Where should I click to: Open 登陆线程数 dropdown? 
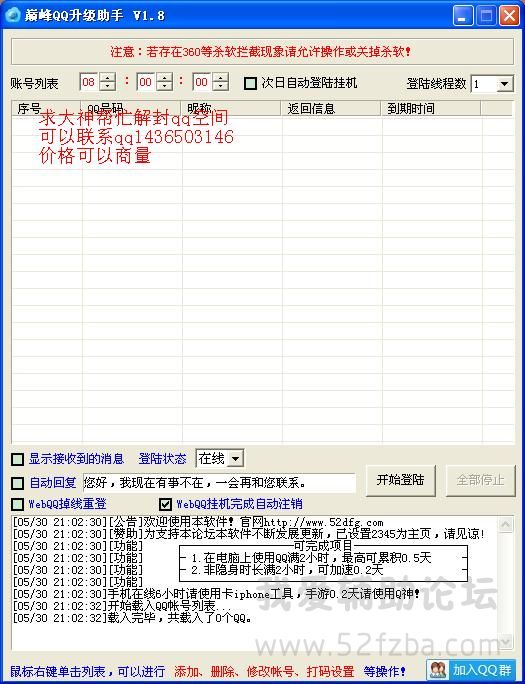[x=505, y=84]
